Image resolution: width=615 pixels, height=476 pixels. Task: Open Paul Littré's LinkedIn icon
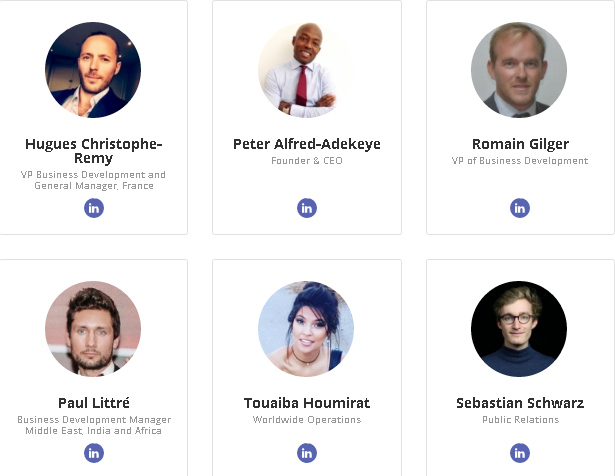tap(93, 453)
